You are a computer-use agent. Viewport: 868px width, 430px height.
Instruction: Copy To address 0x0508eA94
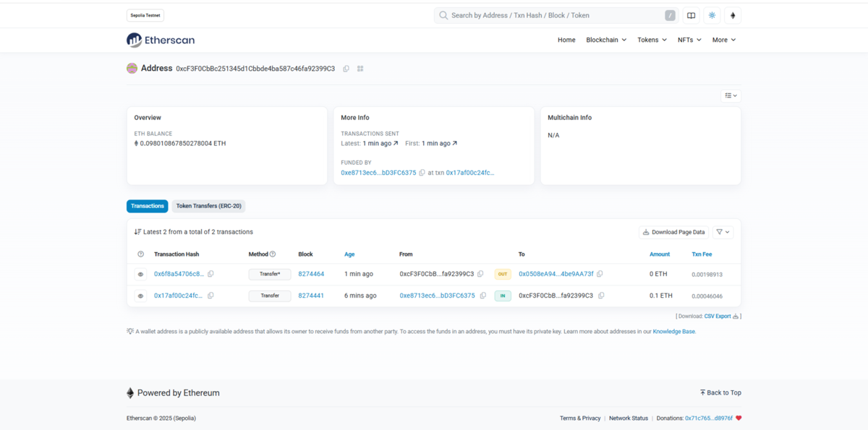point(600,274)
